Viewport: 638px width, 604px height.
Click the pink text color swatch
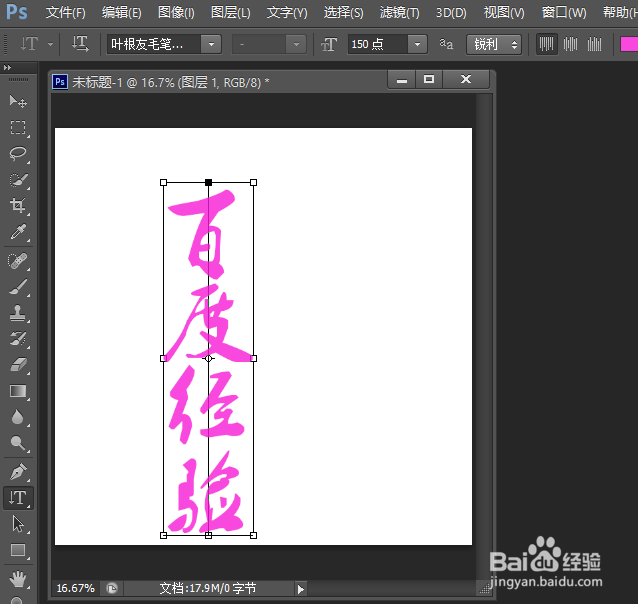629,44
